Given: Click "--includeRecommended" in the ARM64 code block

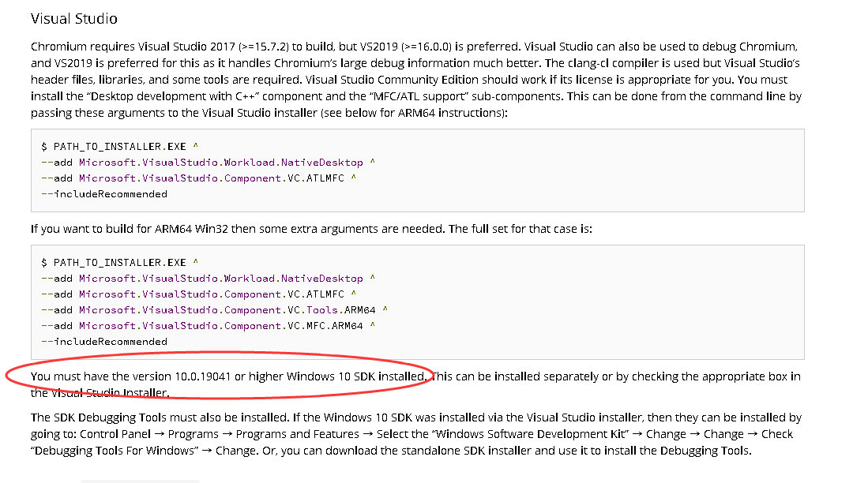Looking at the screenshot, I should pos(104,342).
